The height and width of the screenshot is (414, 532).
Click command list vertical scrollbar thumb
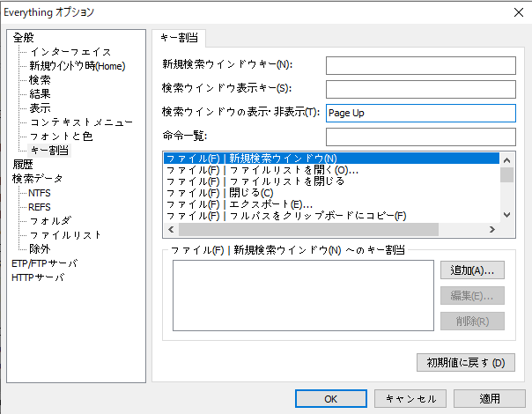(x=506, y=175)
